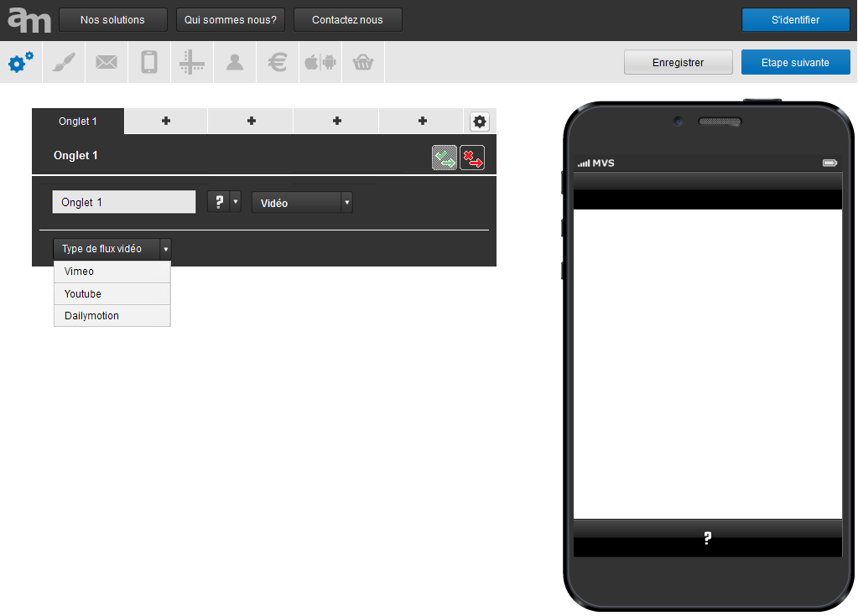Click the Onglet 1 name text field

(x=124, y=202)
